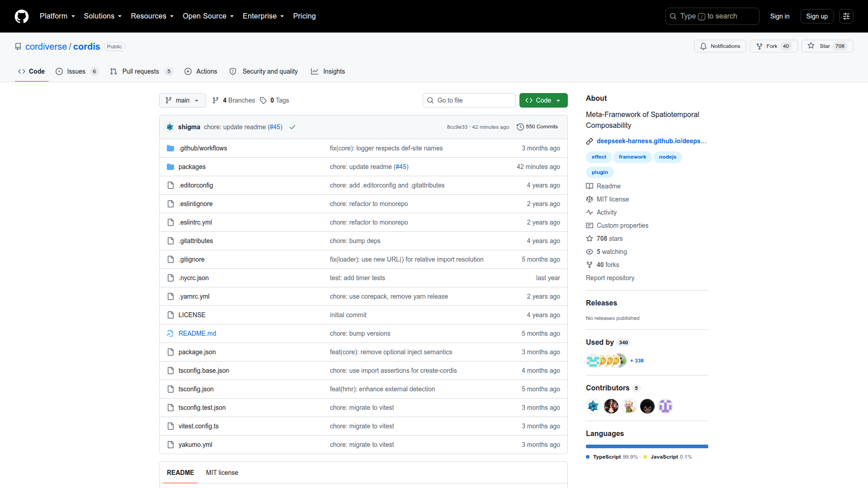The image size is (868, 488).
Task: Open the yakumo.yml file
Action: (x=195, y=445)
